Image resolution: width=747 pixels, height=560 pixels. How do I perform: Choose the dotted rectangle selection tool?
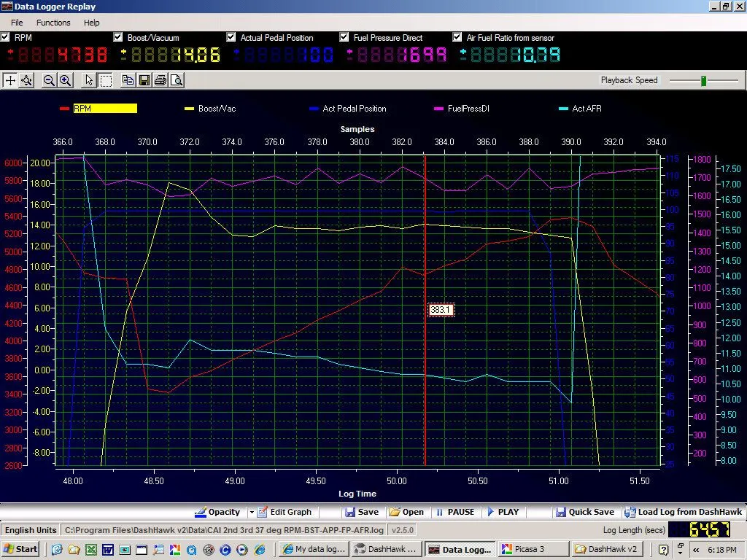pyautogui.click(x=105, y=80)
